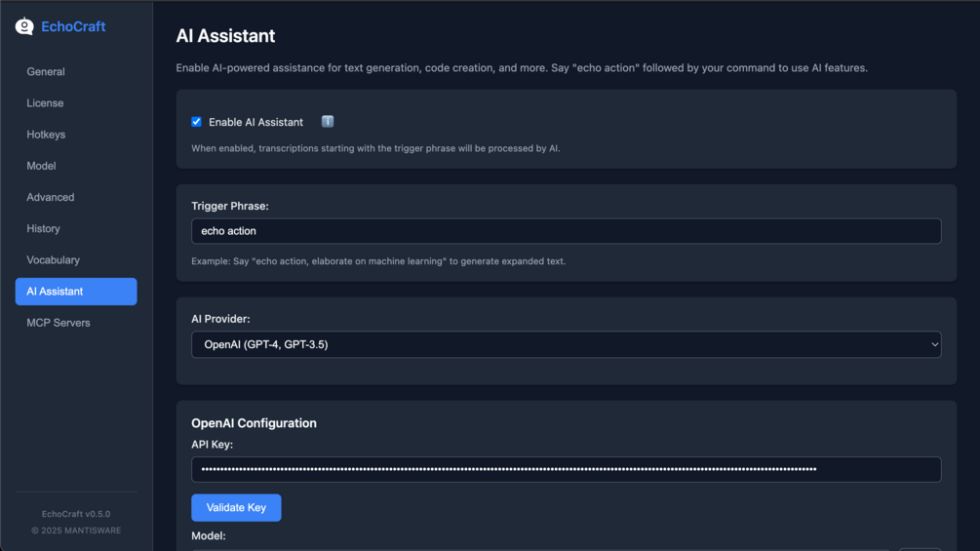980x551 pixels.
Task: Select the AI Assistant sidebar item
Action: click(76, 292)
